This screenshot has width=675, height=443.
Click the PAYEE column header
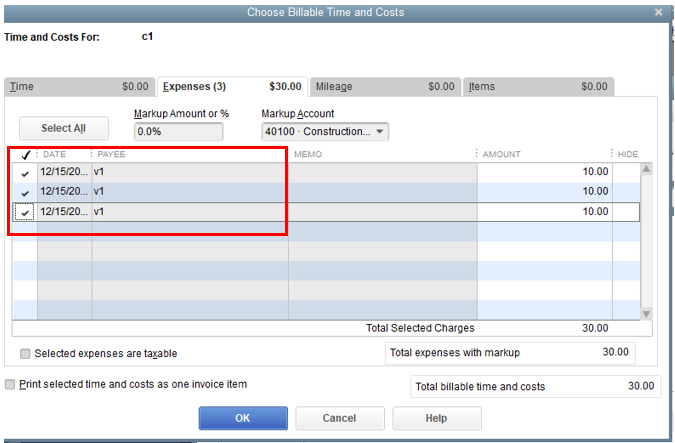pos(111,155)
